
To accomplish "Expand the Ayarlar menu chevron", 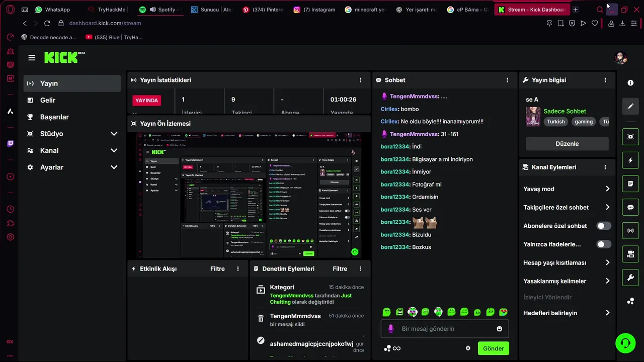I will pos(114,167).
